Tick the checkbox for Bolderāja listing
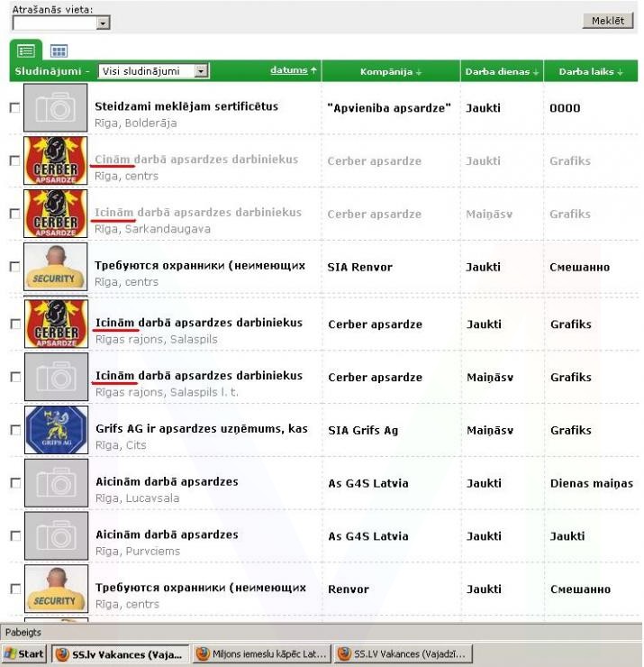644x667 pixels. coord(14,107)
